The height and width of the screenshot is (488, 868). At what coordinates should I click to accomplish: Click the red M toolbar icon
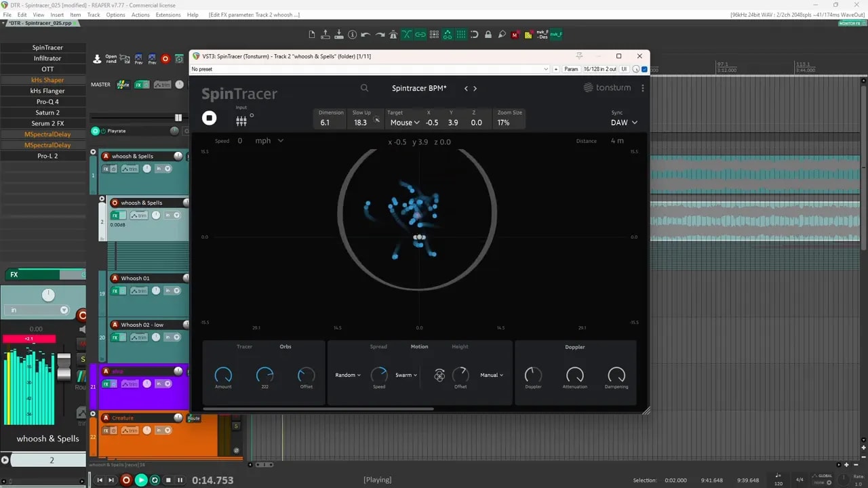(515, 35)
